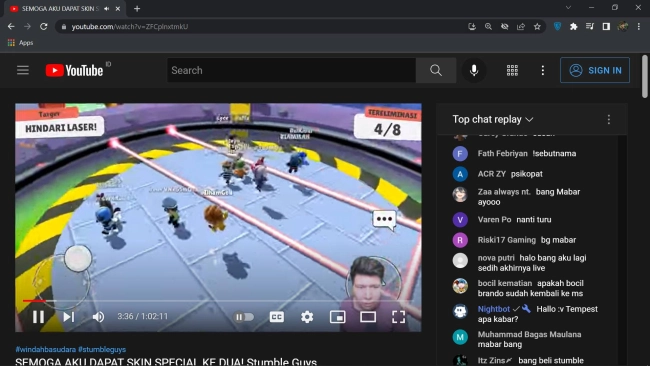Go forward in browser history
Image resolution: width=650 pixels, height=366 pixels.
coord(27,26)
